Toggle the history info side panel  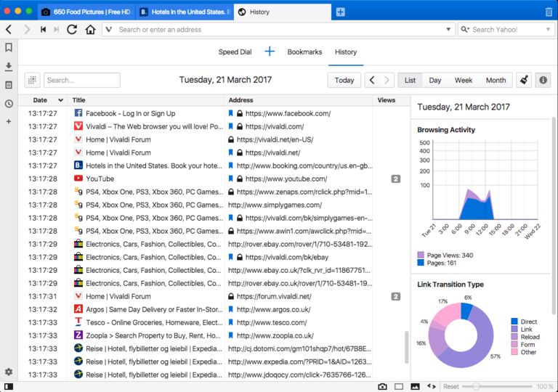point(542,81)
